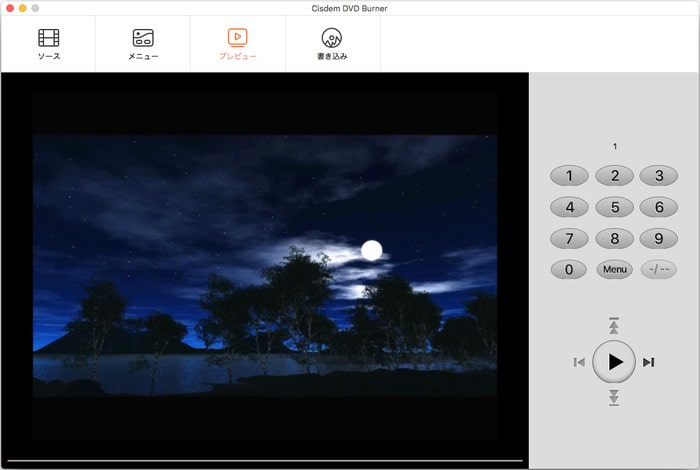Click number 6 remote button
This screenshot has width=700, height=470.
click(x=659, y=207)
